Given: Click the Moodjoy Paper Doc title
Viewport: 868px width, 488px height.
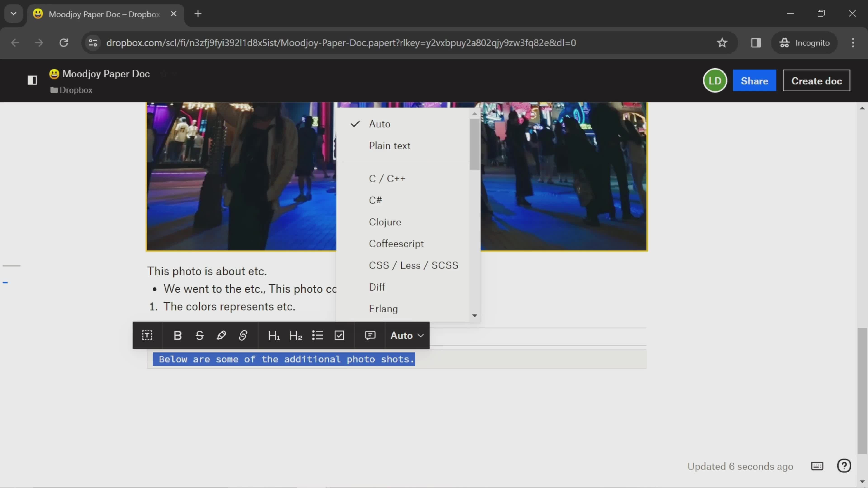Looking at the screenshot, I should [x=106, y=74].
